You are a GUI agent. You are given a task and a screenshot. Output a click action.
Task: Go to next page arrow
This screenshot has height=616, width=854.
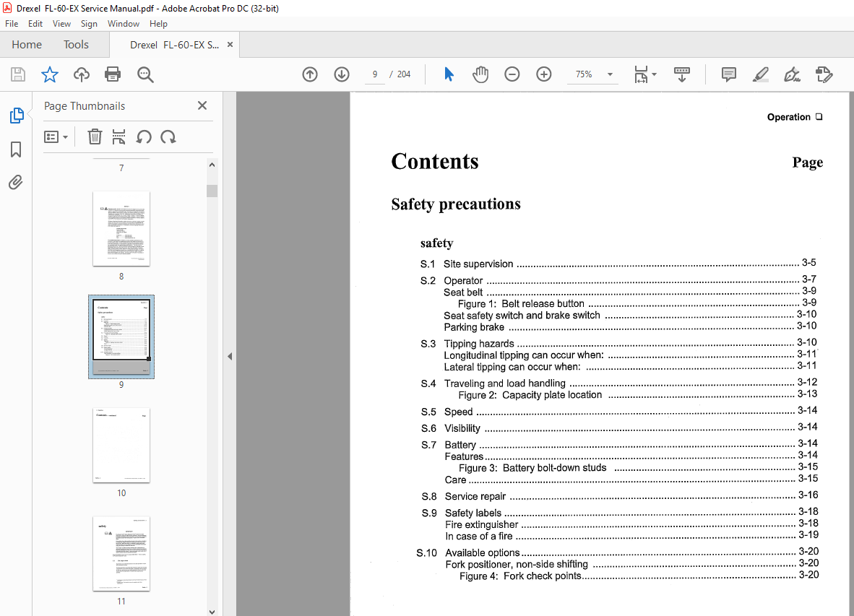click(x=342, y=74)
